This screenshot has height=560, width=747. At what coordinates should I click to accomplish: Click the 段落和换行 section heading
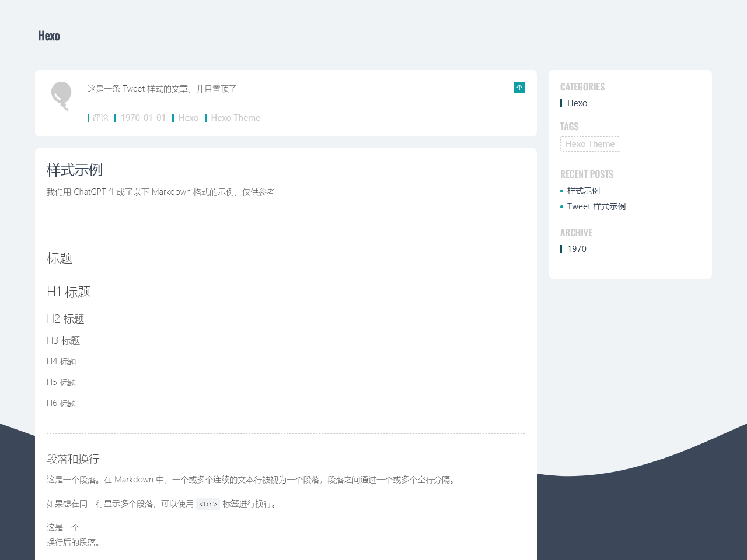(x=73, y=459)
